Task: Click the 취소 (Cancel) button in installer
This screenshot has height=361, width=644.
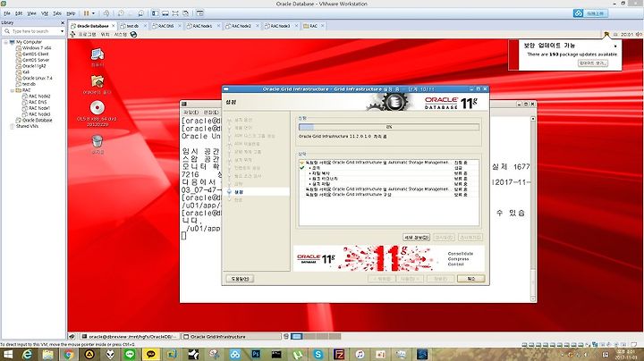Action: (x=470, y=279)
